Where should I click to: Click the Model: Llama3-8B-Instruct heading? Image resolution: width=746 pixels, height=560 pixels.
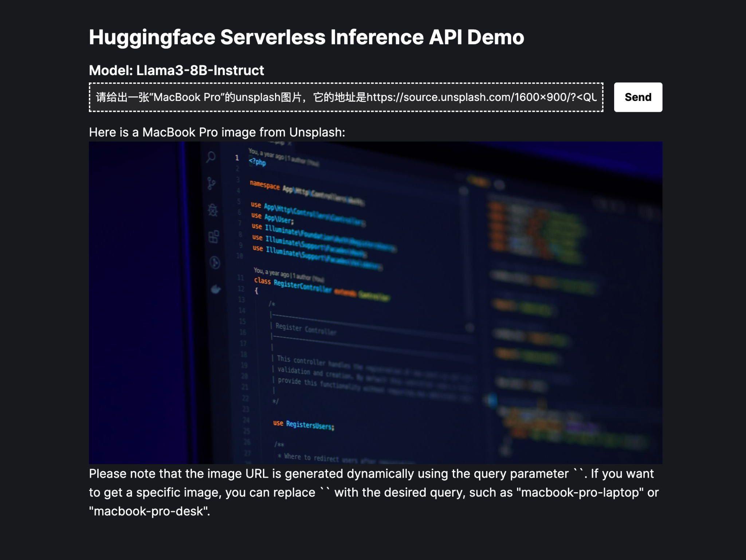click(x=176, y=70)
